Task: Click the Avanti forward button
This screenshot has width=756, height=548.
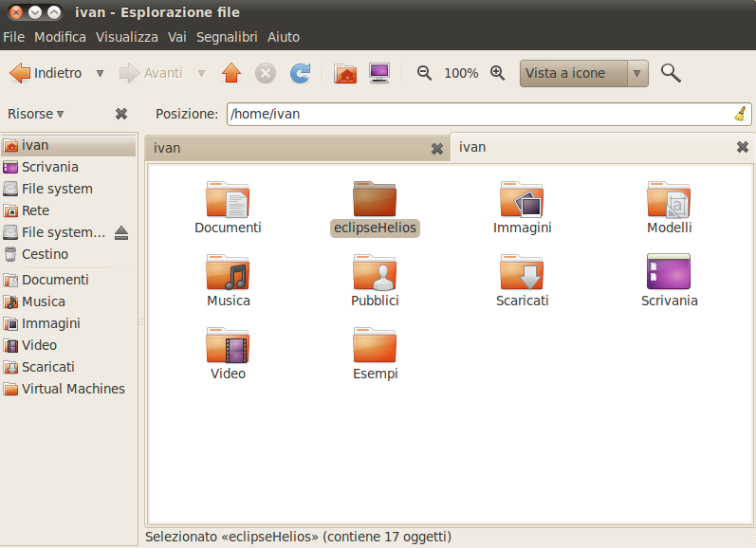Action: tap(151, 73)
